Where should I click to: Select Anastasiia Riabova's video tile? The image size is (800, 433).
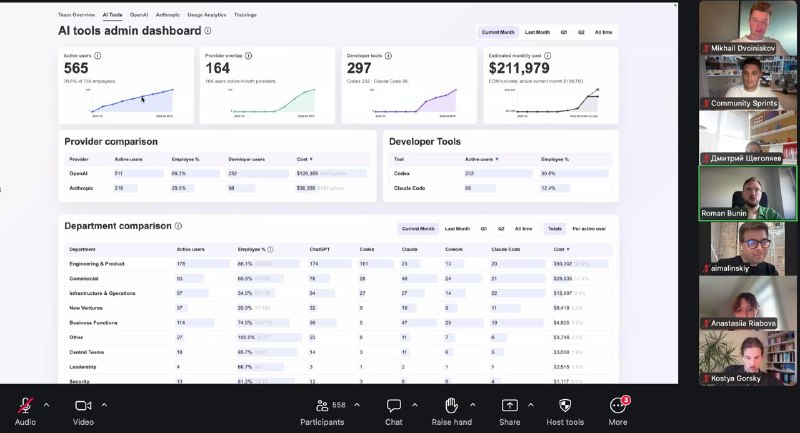click(x=747, y=303)
